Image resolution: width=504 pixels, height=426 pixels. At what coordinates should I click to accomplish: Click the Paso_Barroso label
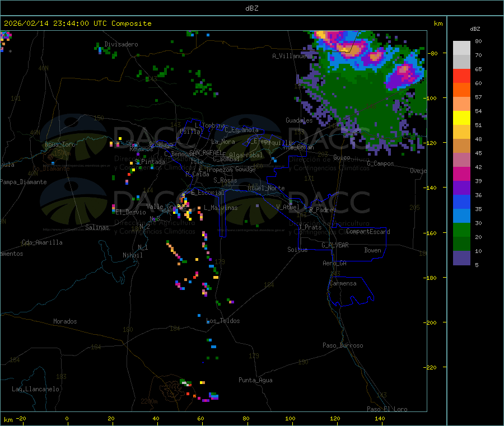click(x=343, y=345)
